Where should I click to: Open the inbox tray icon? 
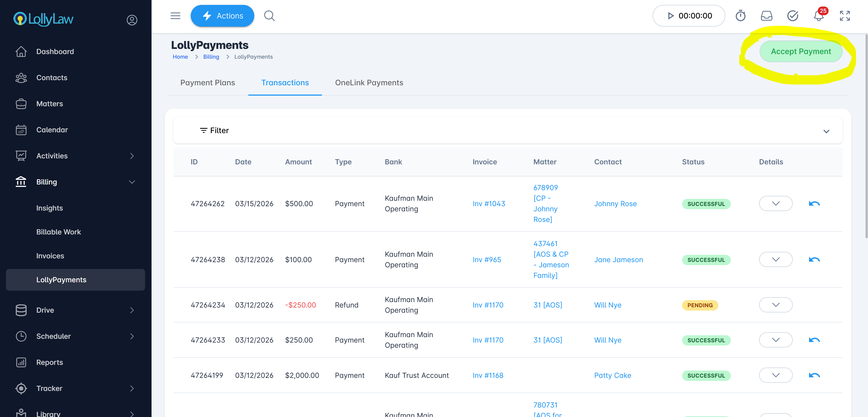click(x=766, y=16)
